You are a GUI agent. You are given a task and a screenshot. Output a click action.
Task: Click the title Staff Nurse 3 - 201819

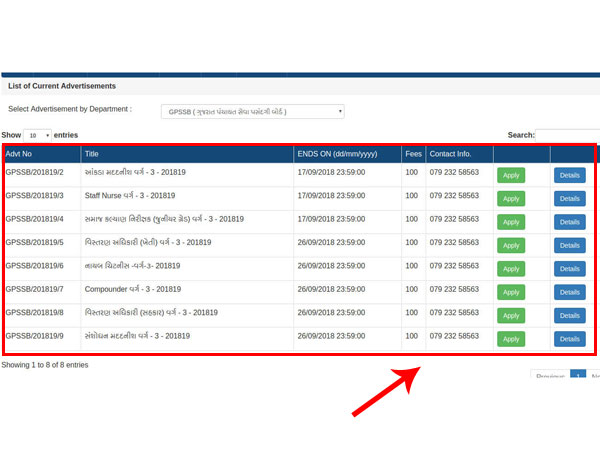(130, 196)
